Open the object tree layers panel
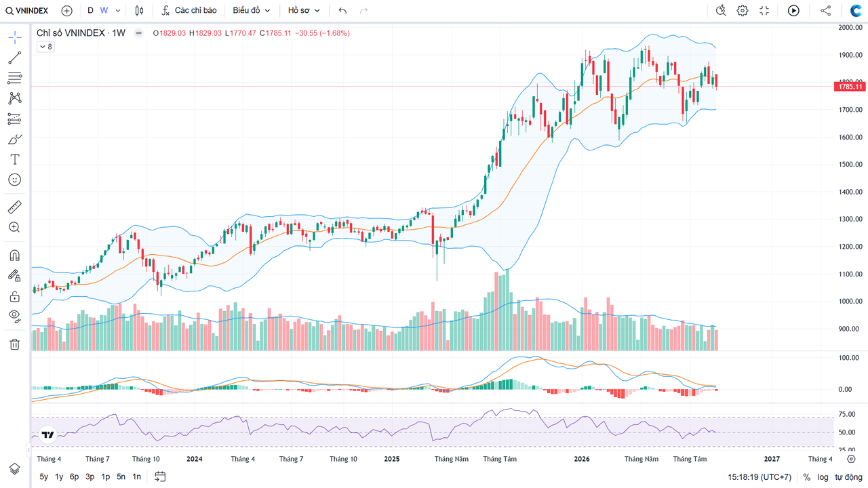 click(14, 469)
